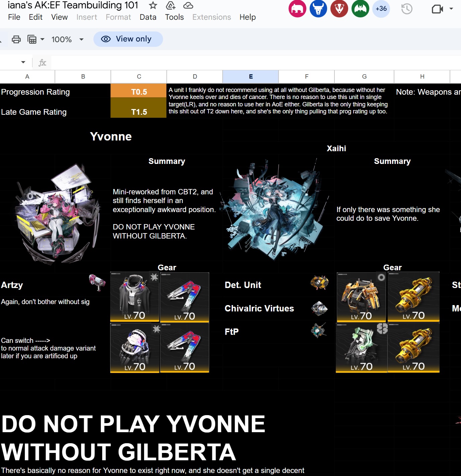This screenshot has width=461, height=476.
Task: Click the Artzy weapon name
Action: click(12, 285)
